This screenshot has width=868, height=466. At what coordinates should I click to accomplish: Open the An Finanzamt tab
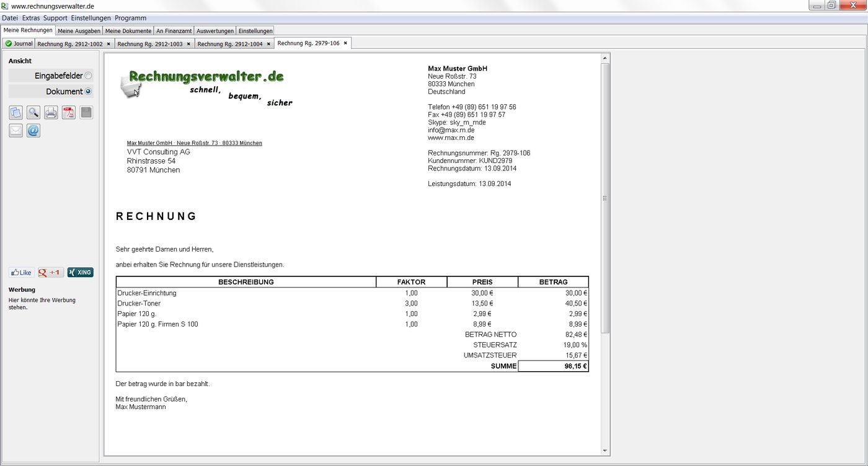(x=174, y=30)
